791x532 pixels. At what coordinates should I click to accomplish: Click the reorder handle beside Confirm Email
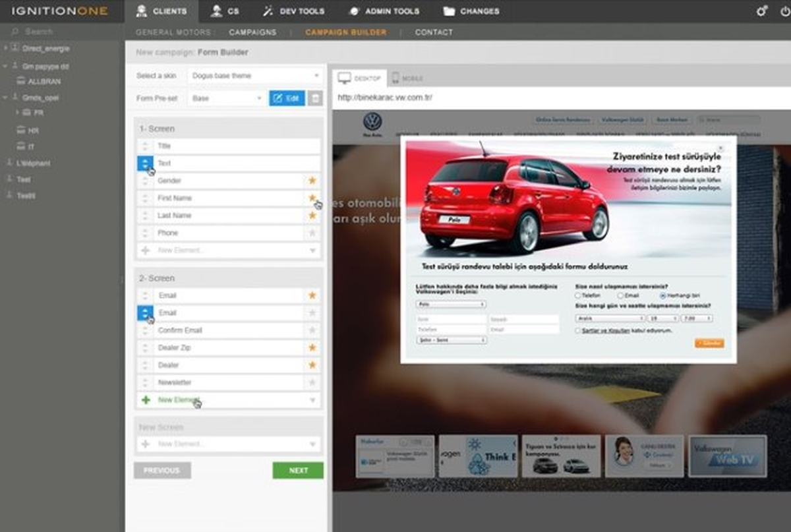point(145,330)
